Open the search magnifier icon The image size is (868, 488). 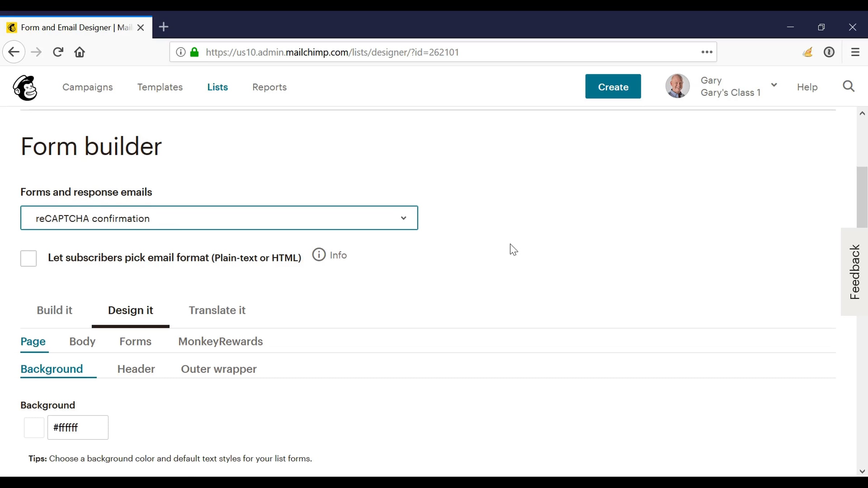[x=848, y=86]
